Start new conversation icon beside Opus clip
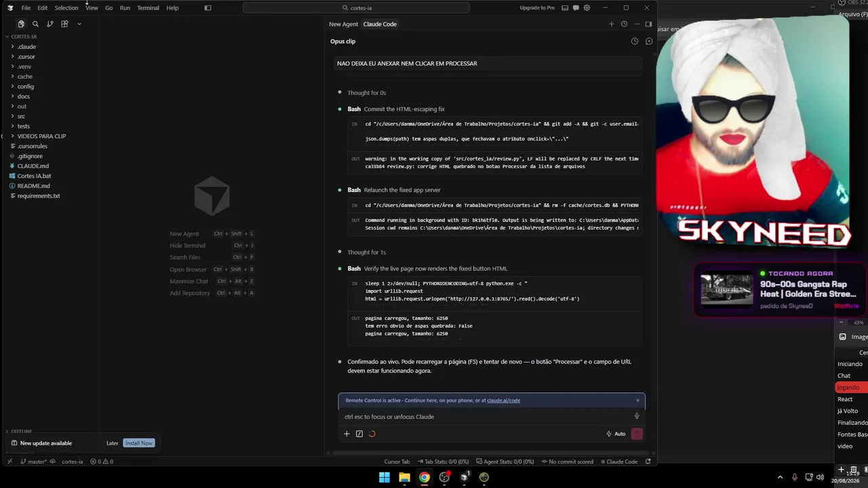The width and height of the screenshot is (868, 488). [x=649, y=41]
